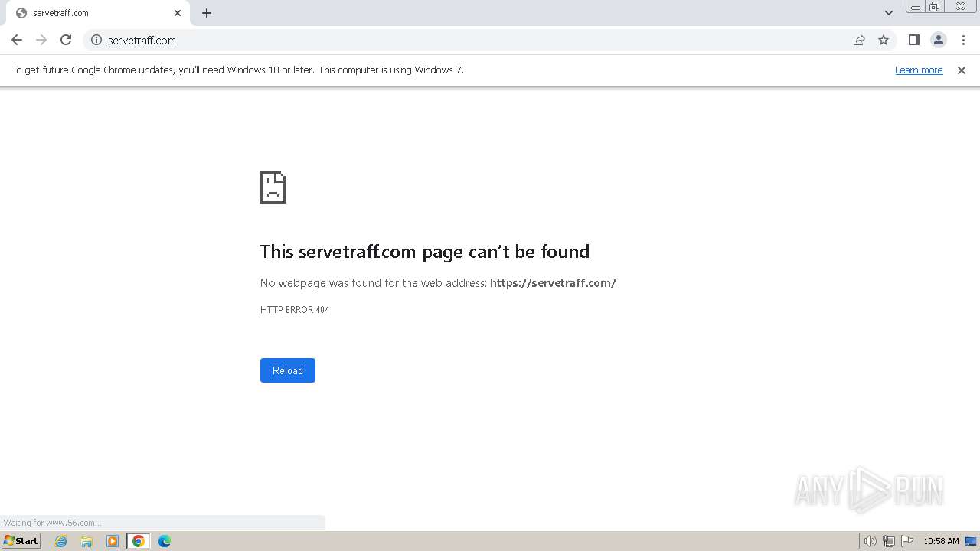
Task: Reload the page using toolbar icon
Action: click(66, 40)
